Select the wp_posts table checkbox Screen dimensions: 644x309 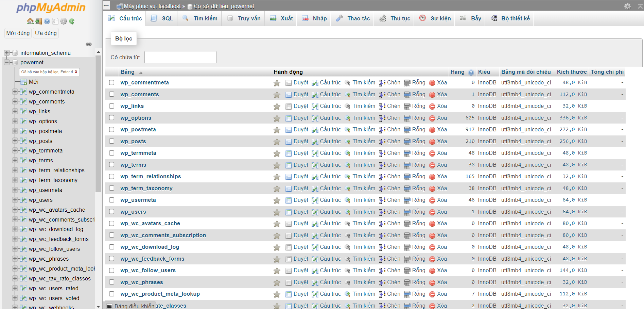(111, 141)
